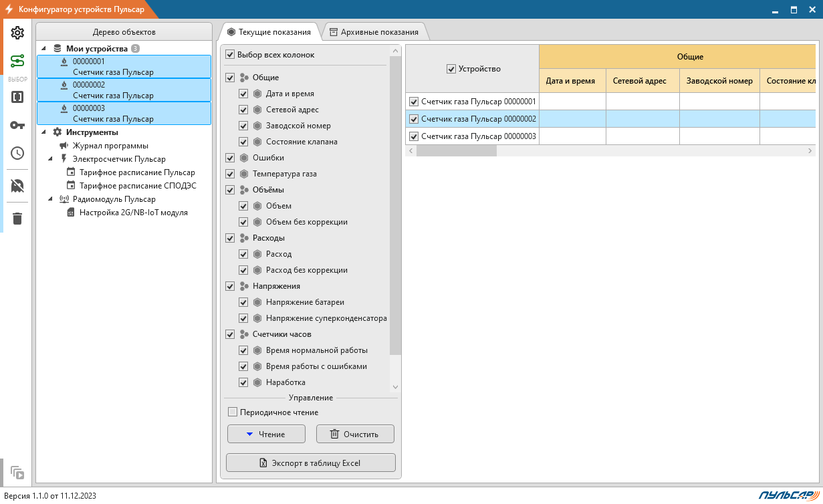Image resolution: width=823 pixels, height=504 pixels.
Task: Click the Сетевой адрес table column header
Action: point(642,81)
